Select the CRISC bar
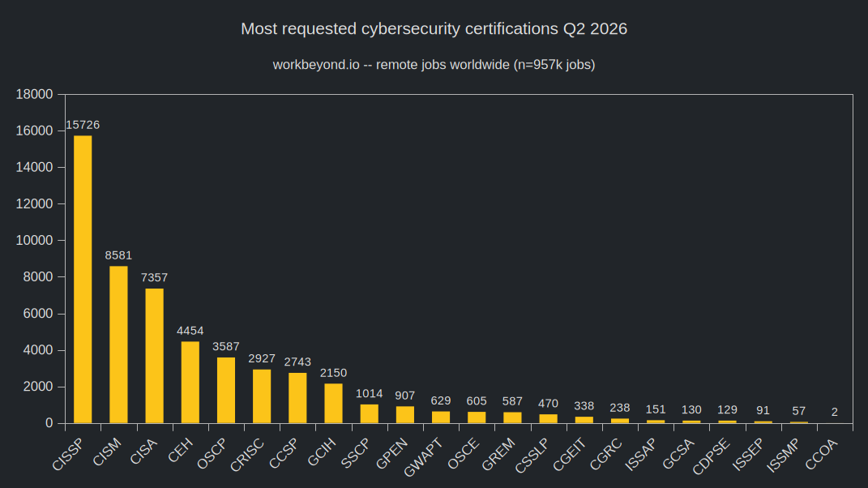 click(x=262, y=396)
